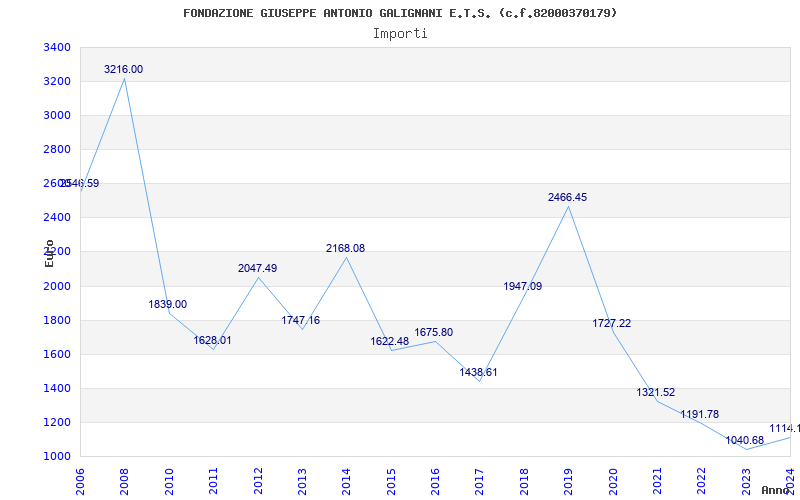This screenshot has width=800, height=500.
Task: Select the 'Importi' subtitle
Action: pos(400,34)
